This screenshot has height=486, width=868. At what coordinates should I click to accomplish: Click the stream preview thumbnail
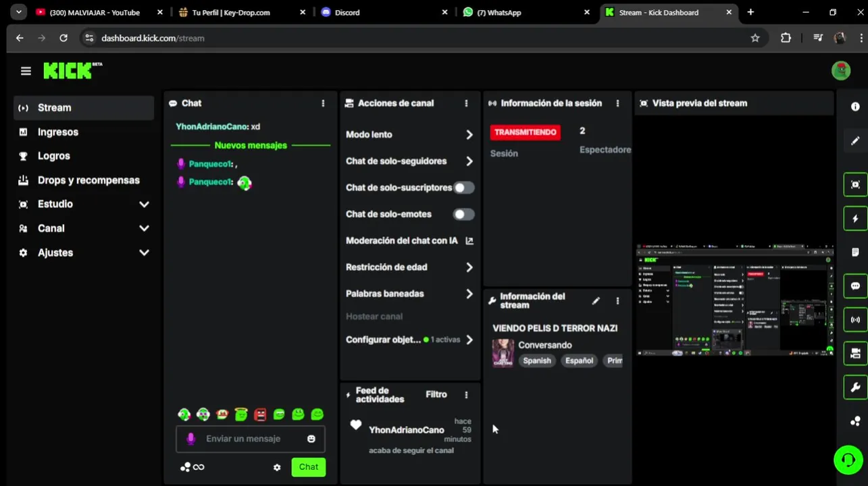735,300
